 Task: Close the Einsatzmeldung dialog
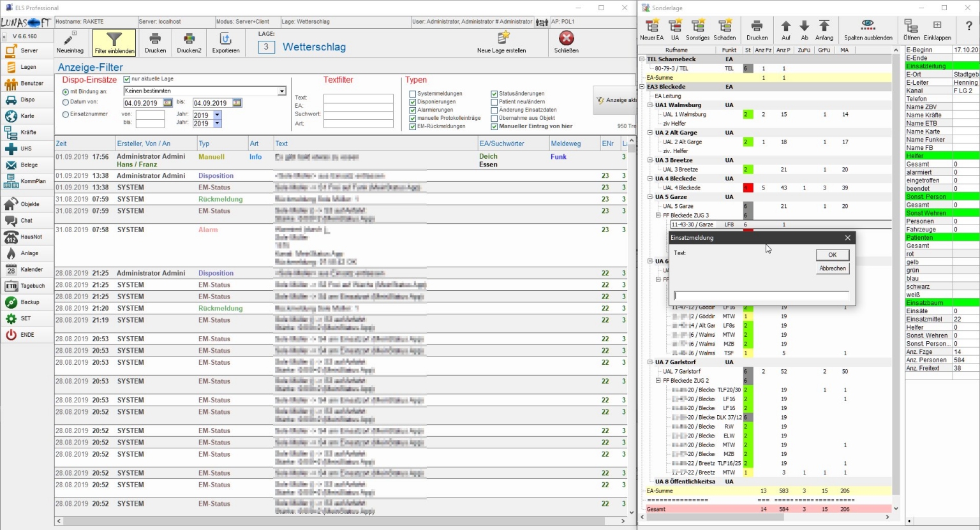coord(847,238)
